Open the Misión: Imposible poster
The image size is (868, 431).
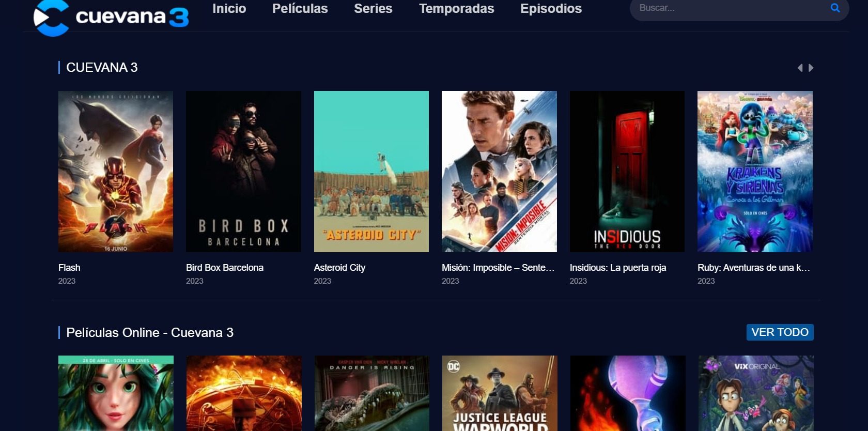coord(499,172)
